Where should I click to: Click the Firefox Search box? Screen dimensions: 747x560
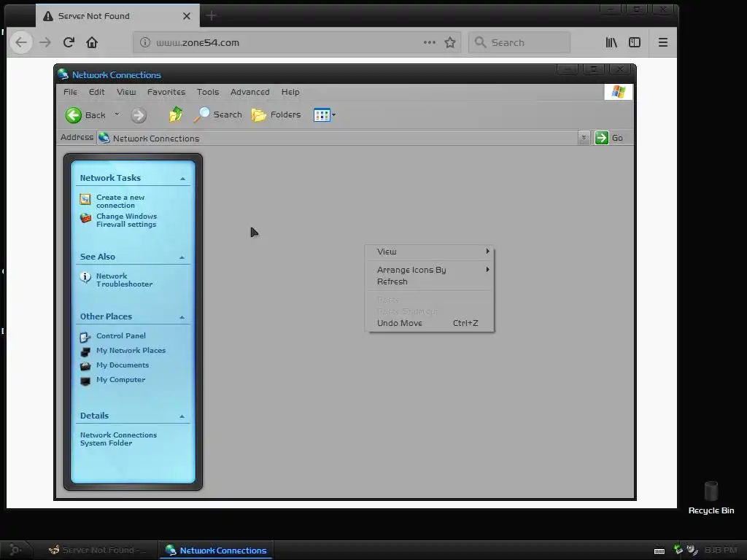pyautogui.click(x=519, y=42)
